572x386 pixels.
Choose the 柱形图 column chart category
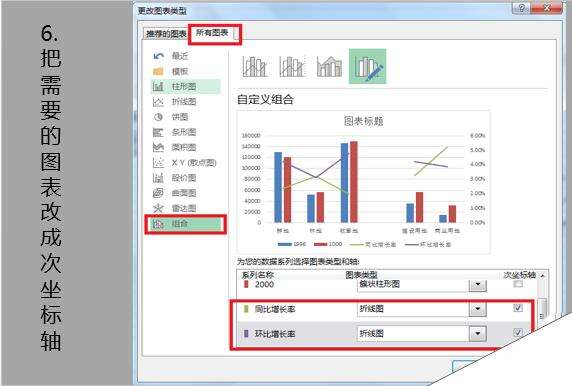pos(186,86)
